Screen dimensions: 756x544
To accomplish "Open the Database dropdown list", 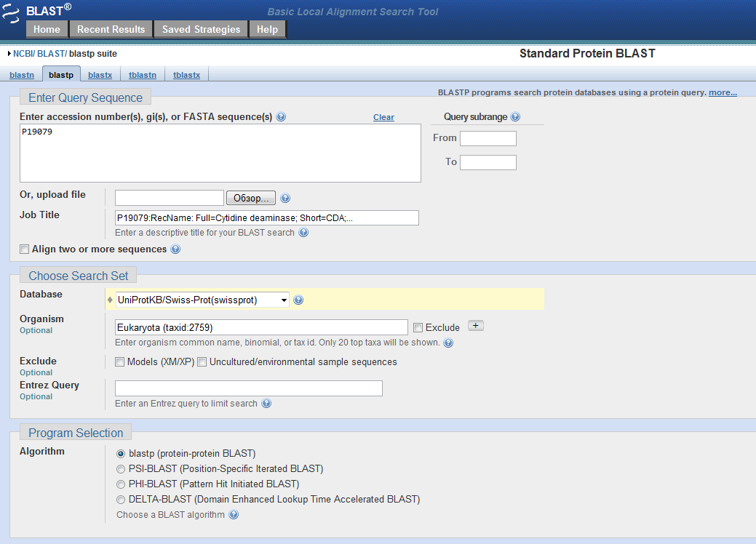I will pos(202,300).
